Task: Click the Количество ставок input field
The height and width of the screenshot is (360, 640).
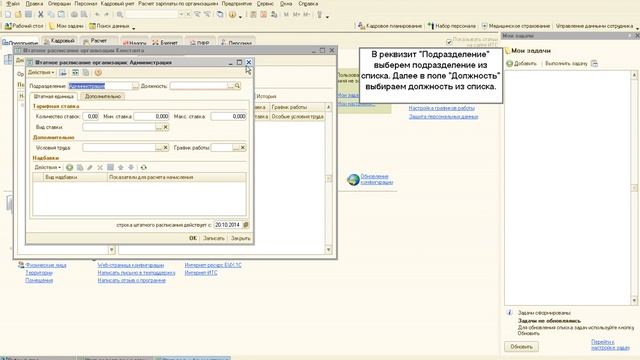Action: tap(91, 116)
